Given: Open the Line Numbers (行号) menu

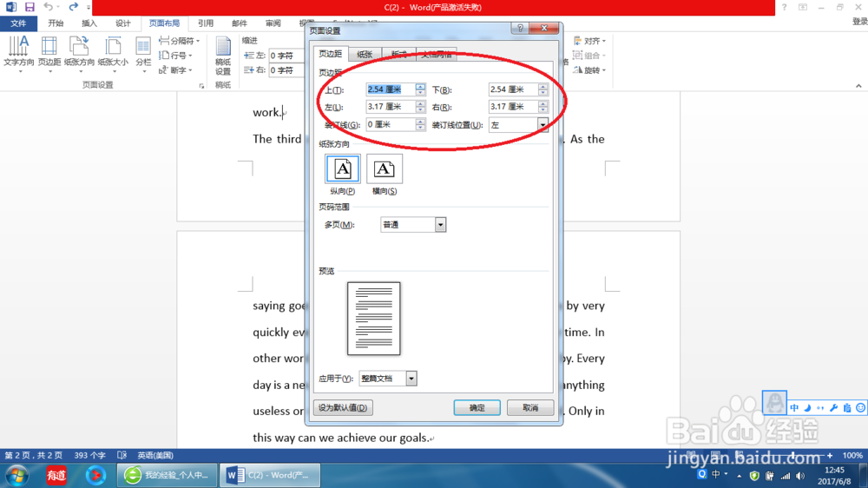Looking at the screenshot, I should pyautogui.click(x=175, y=56).
